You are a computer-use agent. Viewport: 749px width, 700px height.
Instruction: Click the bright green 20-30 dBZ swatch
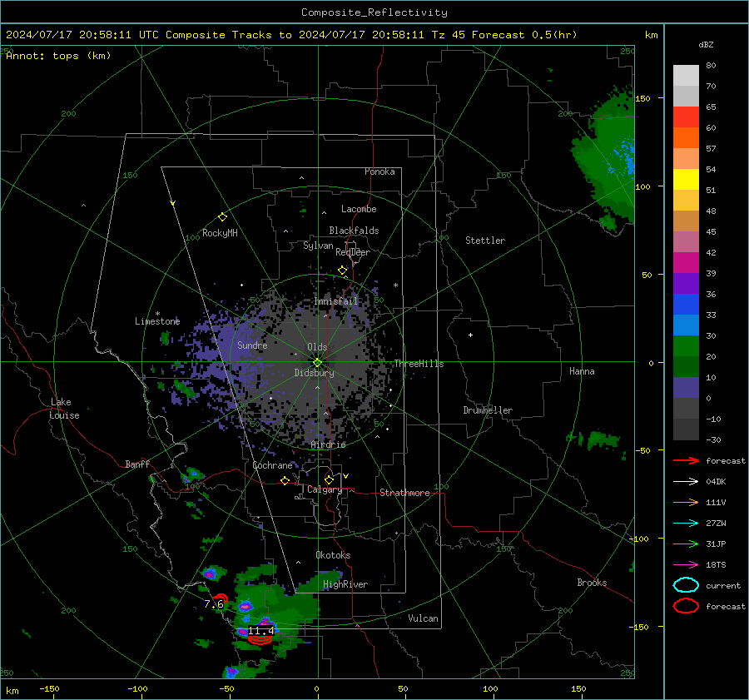click(686, 346)
